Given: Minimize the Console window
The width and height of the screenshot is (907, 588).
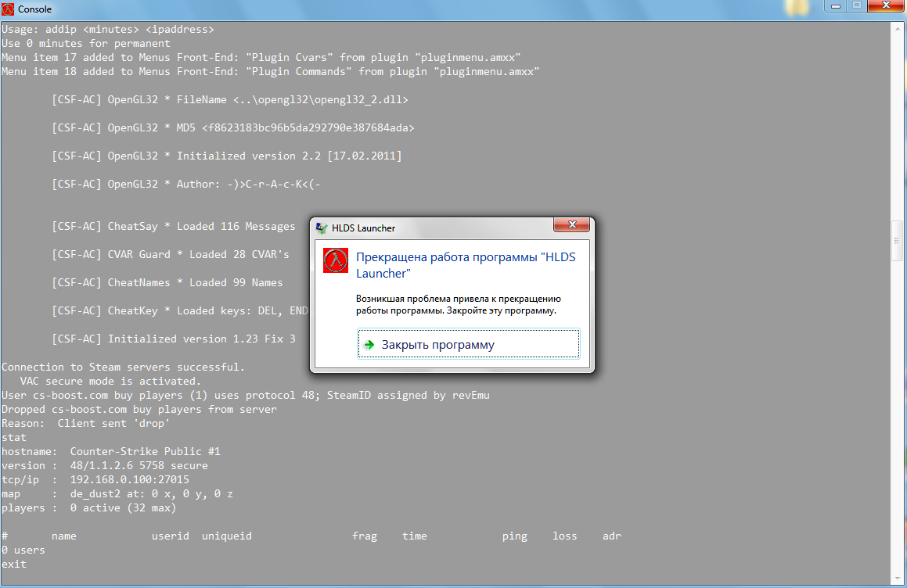Looking at the screenshot, I should (836, 5).
